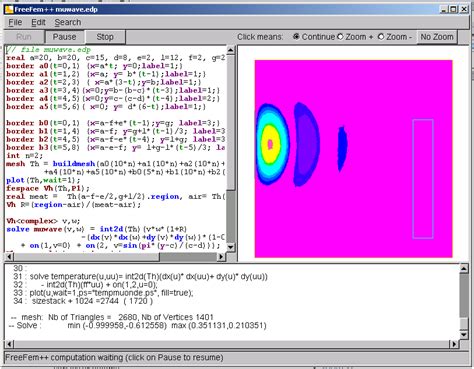Click the 'Vh<complex> v,w;' line
The width and height of the screenshot is (474, 369).
(43, 221)
